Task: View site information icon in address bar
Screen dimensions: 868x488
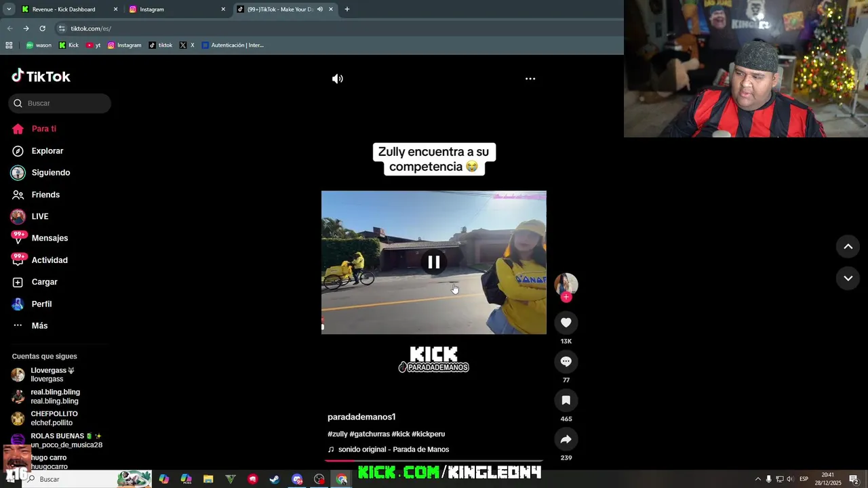Action: (62, 28)
